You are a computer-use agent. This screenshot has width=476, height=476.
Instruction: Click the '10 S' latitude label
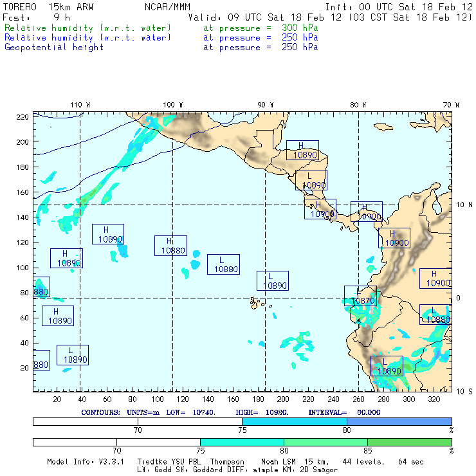(x=464, y=392)
